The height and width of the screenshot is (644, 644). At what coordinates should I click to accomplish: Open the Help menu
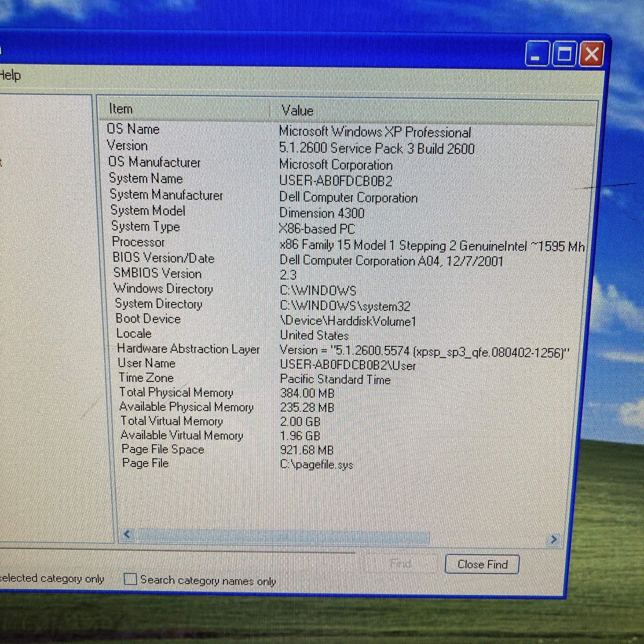click(x=10, y=75)
